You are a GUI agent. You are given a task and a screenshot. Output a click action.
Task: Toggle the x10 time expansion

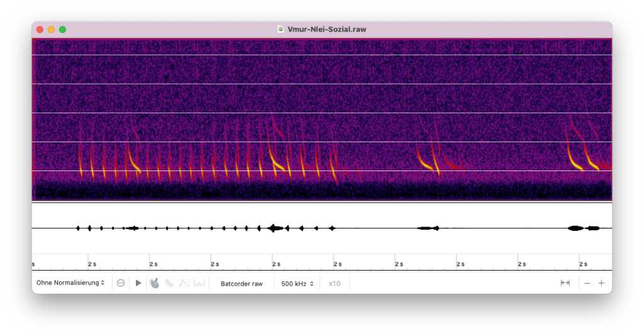(334, 284)
